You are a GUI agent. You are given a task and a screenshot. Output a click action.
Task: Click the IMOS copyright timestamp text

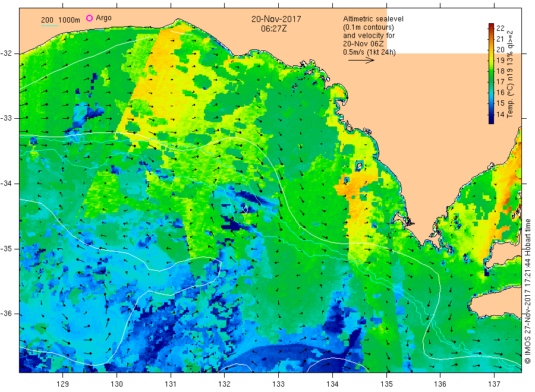pos(528,291)
